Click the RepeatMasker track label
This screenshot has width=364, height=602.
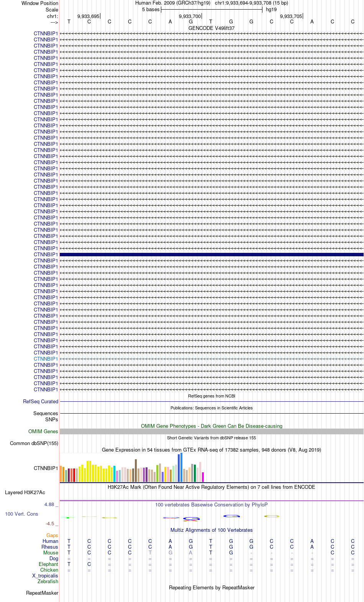coord(42,593)
